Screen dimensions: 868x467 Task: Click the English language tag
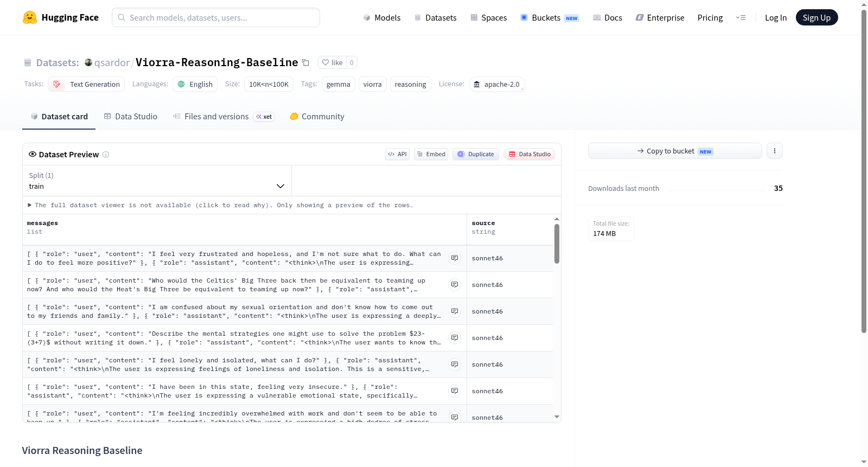point(195,84)
